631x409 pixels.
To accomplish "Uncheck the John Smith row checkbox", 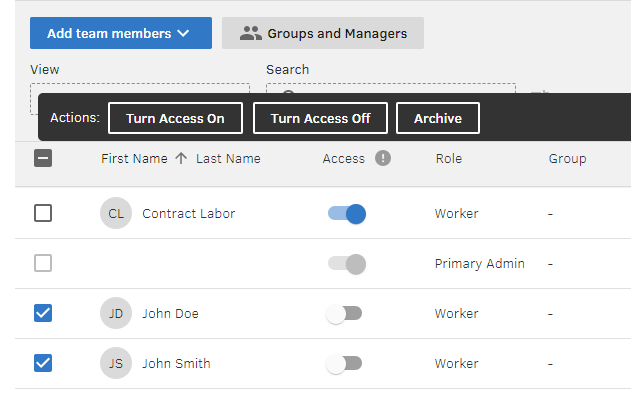I will coord(43,363).
